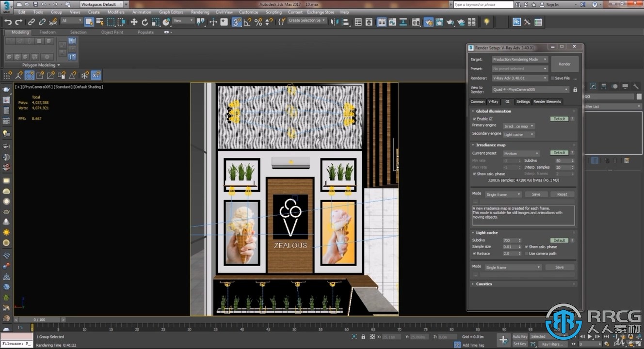The height and width of the screenshot is (349, 644).
Task: Toggle Enable GI checkbox
Action: pyautogui.click(x=474, y=119)
